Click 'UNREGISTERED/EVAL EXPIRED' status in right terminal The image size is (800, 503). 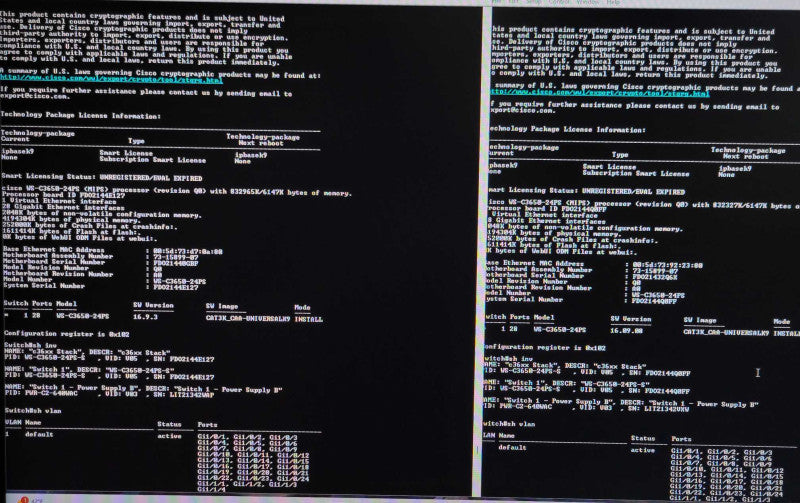(x=633, y=192)
